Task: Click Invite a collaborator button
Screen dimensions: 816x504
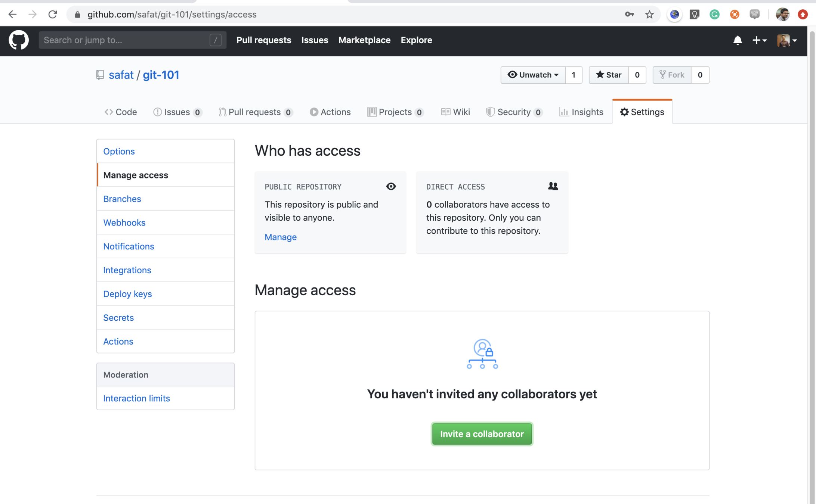Action: [482, 434]
